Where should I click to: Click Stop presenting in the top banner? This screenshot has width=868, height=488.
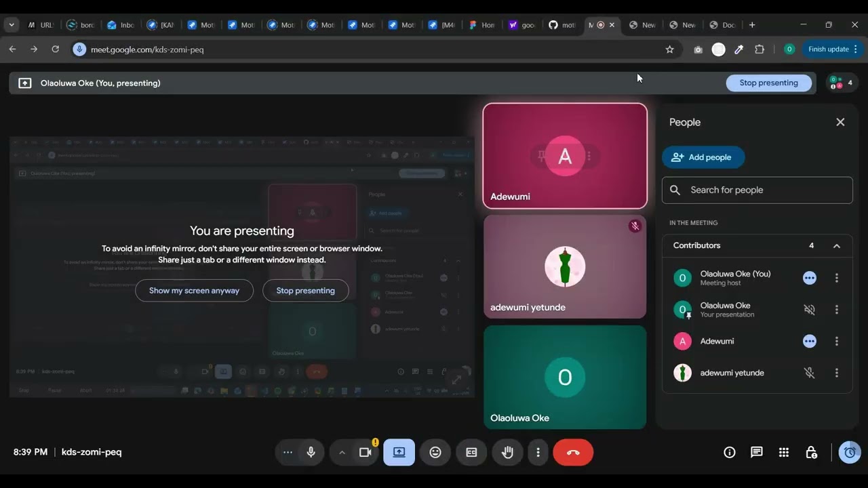tap(768, 83)
